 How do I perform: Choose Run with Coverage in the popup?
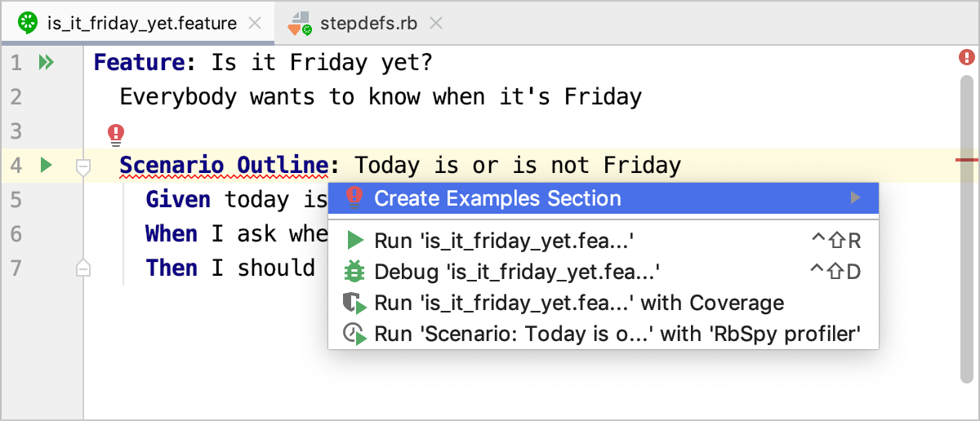(x=578, y=304)
